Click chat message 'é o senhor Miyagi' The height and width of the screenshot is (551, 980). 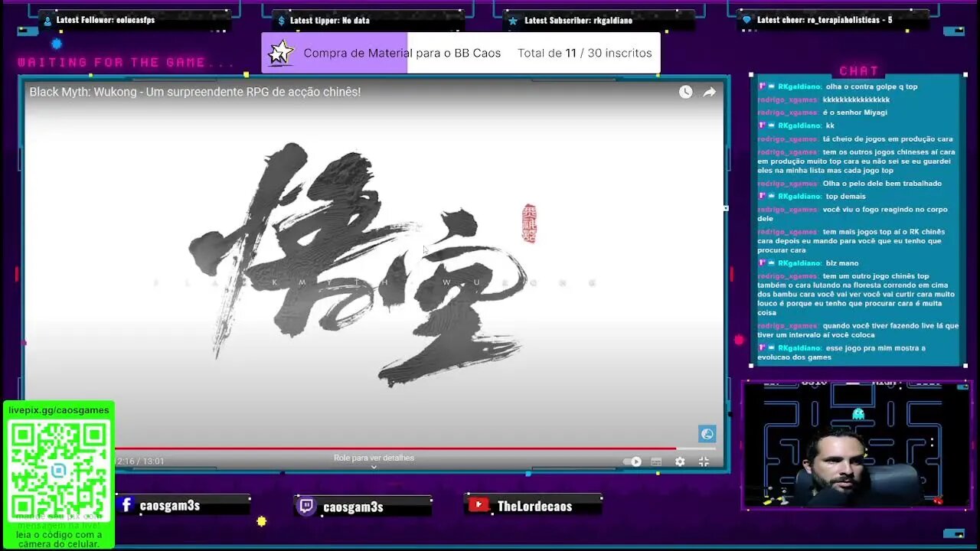(854, 112)
